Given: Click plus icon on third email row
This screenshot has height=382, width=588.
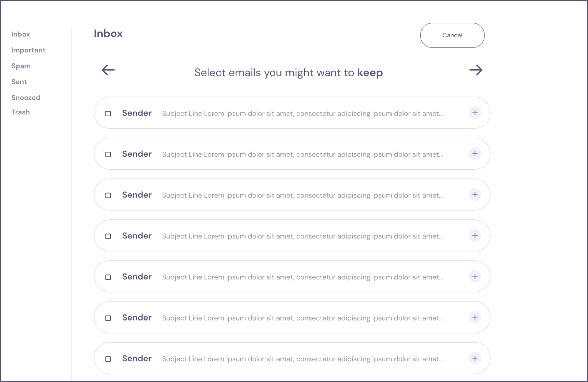Looking at the screenshot, I should [x=475, y=195].
